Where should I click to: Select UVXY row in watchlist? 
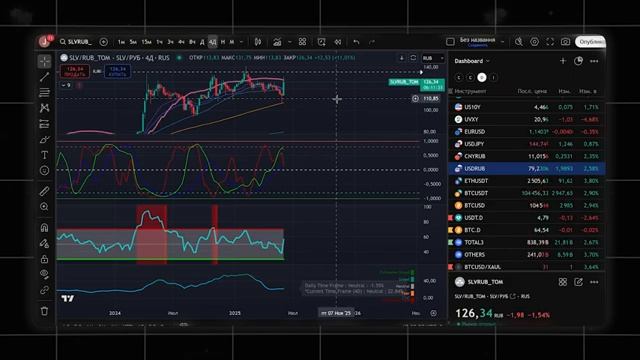tap(527, 119)
